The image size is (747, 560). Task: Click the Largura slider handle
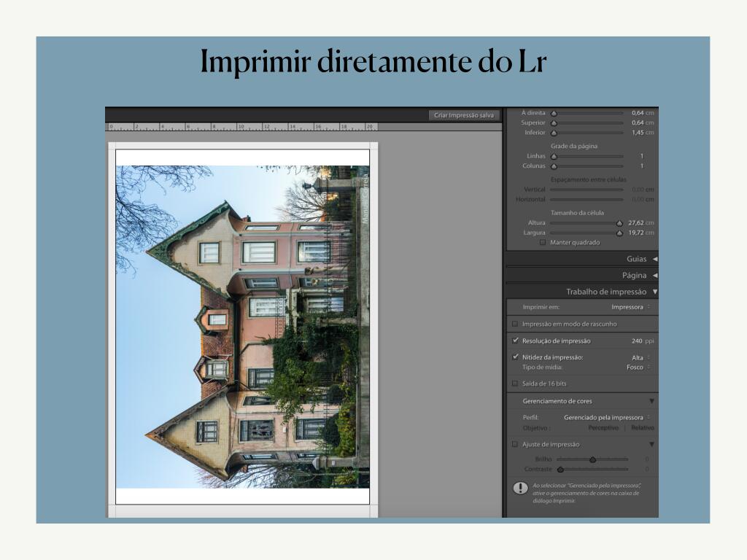619,233
